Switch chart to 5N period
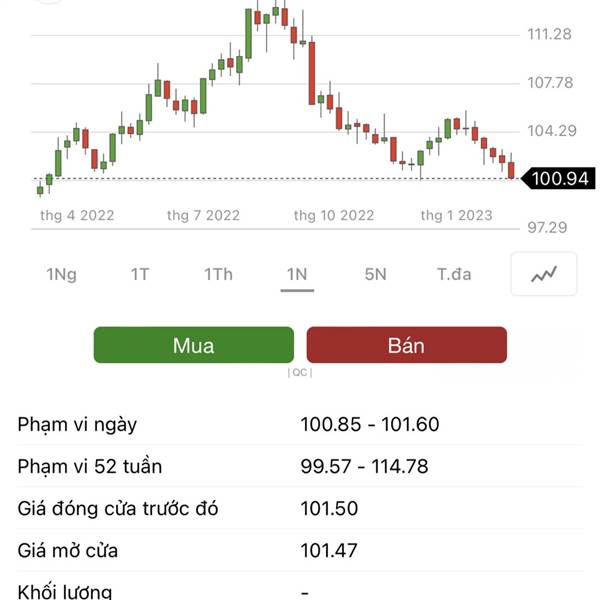Screen dimensions: 600x600 pos(375,274)
